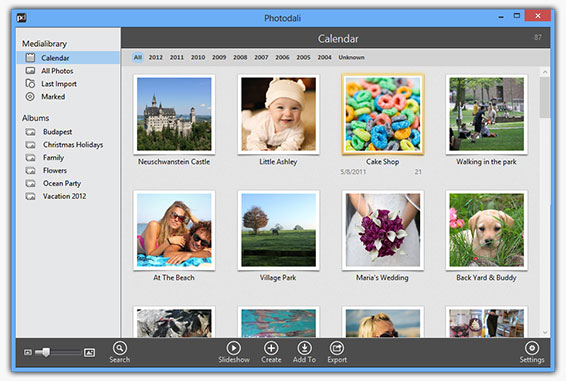This screenshot has height=381, width=566.
Task: Filter calendar by year 2012
Action: point(156,57)
